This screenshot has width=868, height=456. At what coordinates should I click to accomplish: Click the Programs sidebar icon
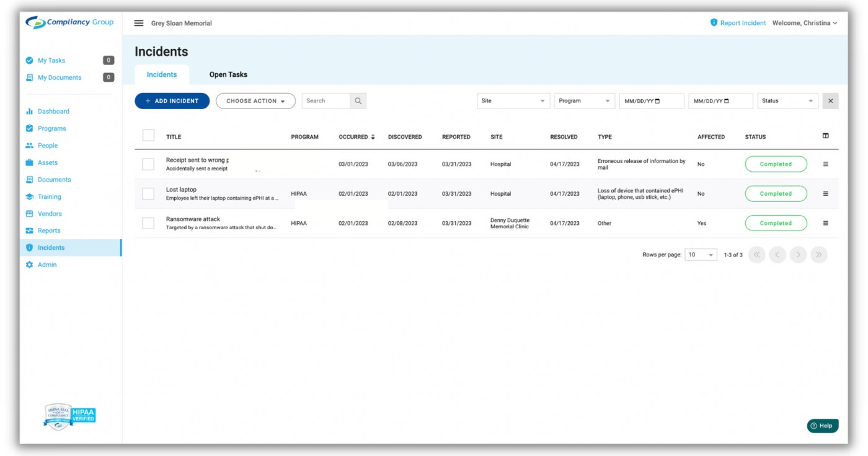click(29, 128)
